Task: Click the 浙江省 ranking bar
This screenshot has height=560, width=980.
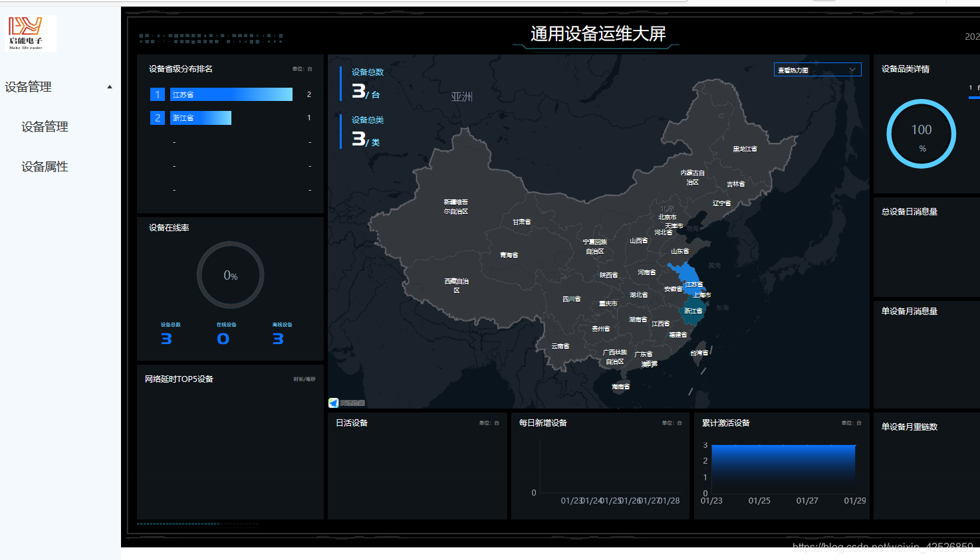Action: (x=201, y=118)
